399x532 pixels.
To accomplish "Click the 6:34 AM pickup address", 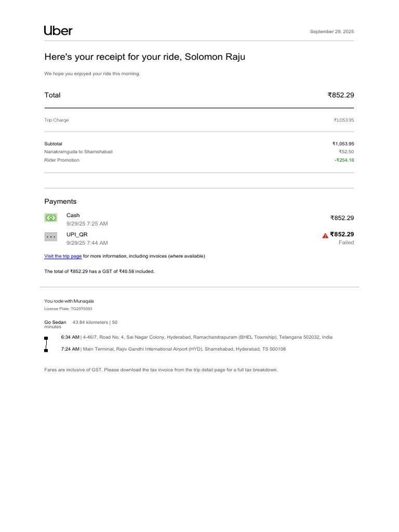I will point(197,337).
